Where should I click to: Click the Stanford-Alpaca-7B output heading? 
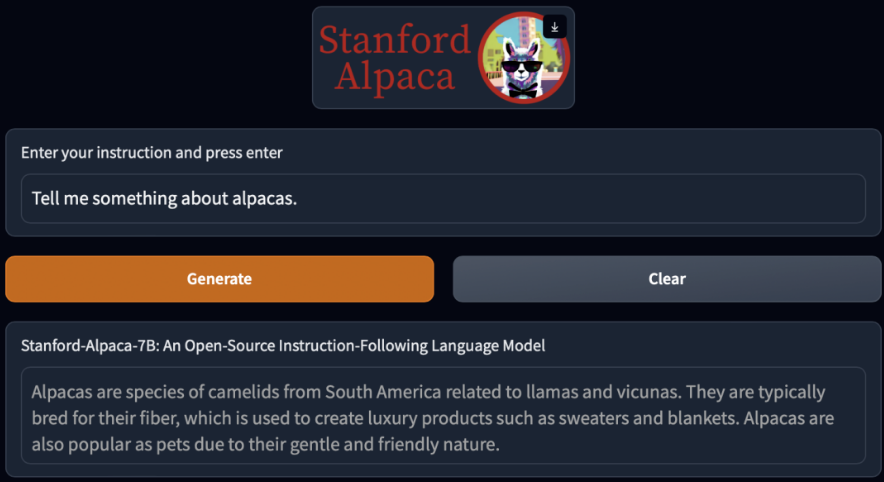click(x=283, y=345)
